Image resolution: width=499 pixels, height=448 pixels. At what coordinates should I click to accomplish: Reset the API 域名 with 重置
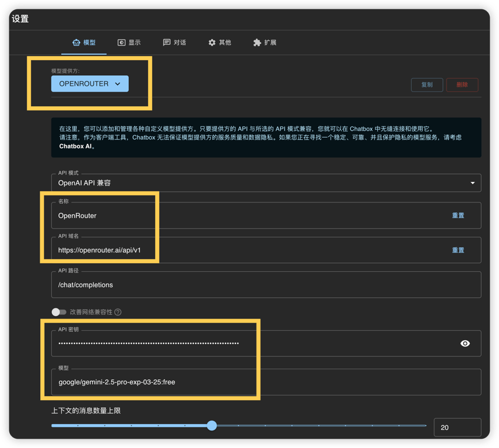click(x=458, y=250)
